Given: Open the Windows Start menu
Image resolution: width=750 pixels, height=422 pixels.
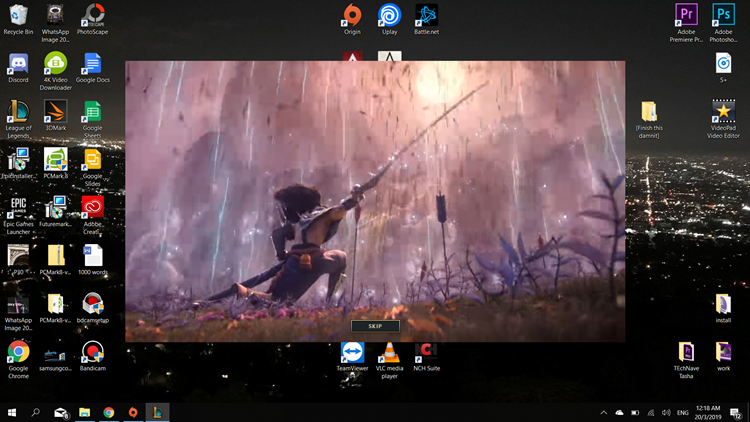Looking at the screenshot, I should point(12,412).
